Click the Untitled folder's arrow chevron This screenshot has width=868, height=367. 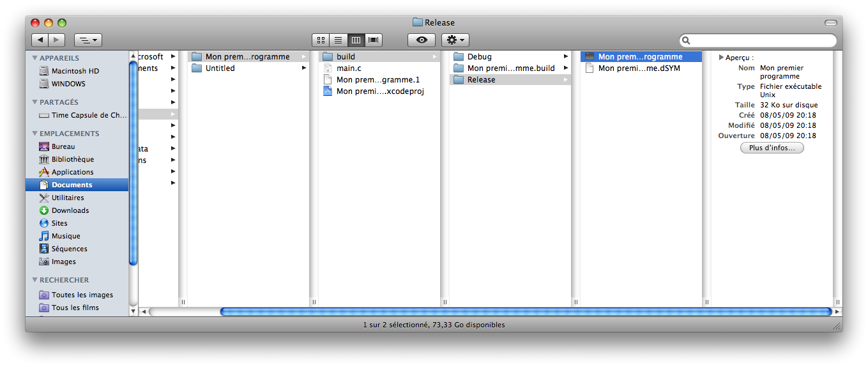pyautogui.click(x=304, y=68)
